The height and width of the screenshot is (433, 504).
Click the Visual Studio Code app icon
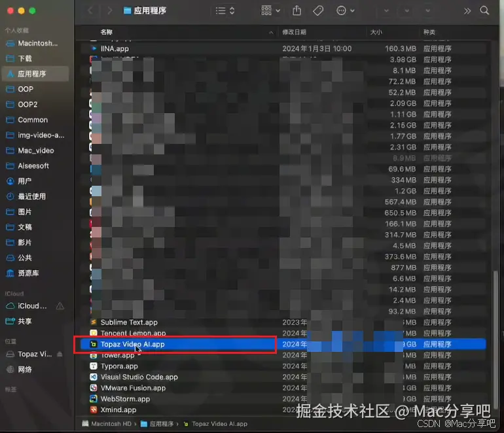pyautogui.click(x=94, y=377)
